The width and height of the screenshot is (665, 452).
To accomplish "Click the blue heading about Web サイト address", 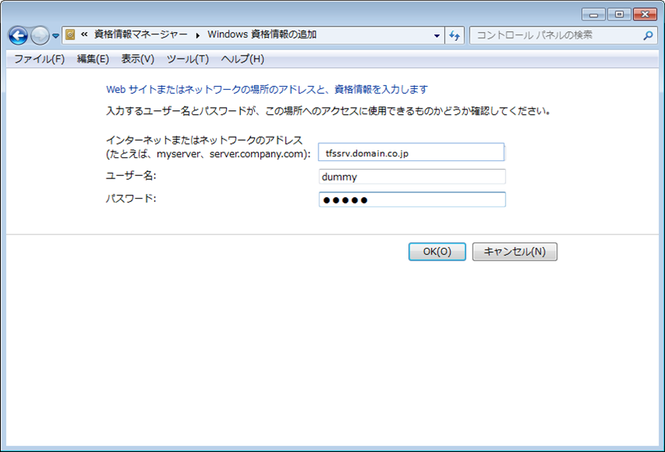I will pos(267,89).
